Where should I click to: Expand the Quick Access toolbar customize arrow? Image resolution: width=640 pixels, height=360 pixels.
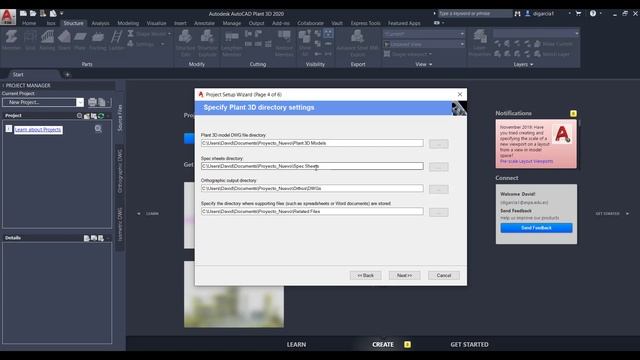[62, 13]
